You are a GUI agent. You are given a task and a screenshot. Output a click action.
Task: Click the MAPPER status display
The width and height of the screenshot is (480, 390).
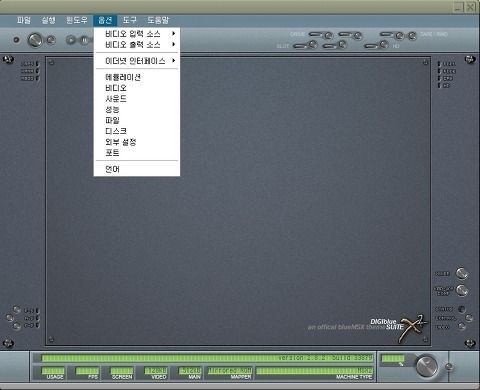point(230,371)
